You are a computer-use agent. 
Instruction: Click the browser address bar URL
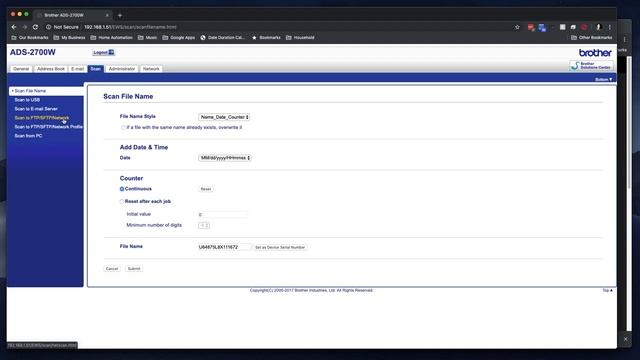(130, 27)
